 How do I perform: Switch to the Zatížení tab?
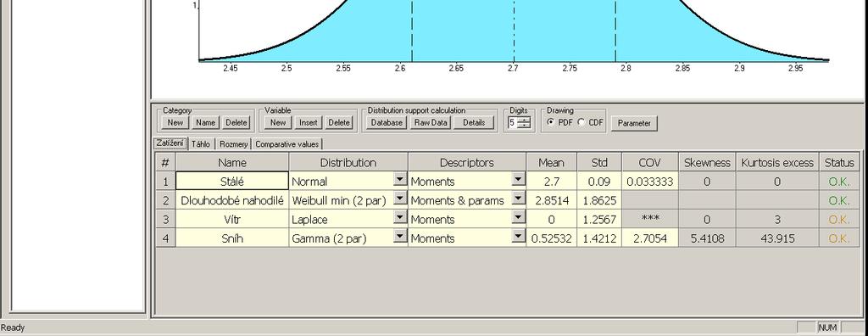170,143
